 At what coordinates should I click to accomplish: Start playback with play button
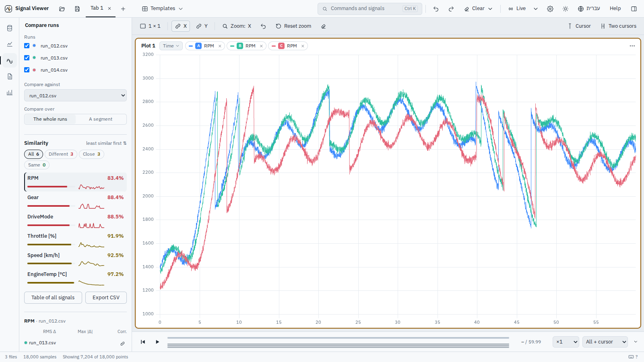(157, 342)
